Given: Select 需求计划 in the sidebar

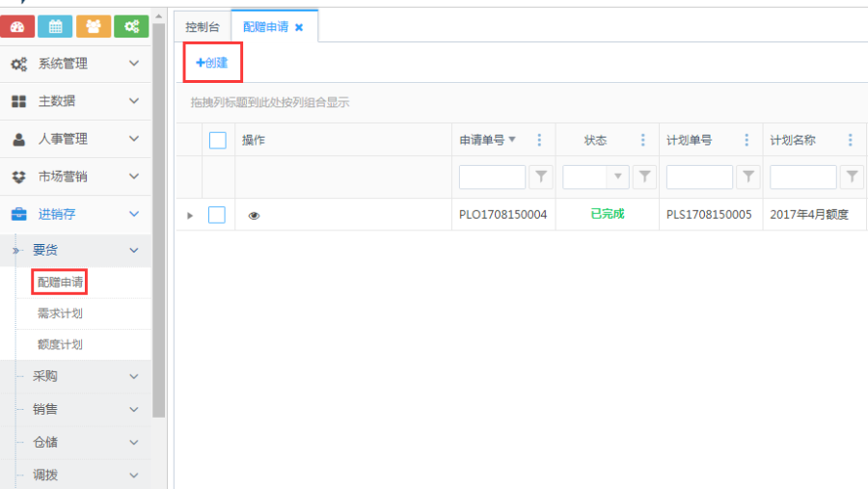Looking at the screenshot, I should click(60, 313).
